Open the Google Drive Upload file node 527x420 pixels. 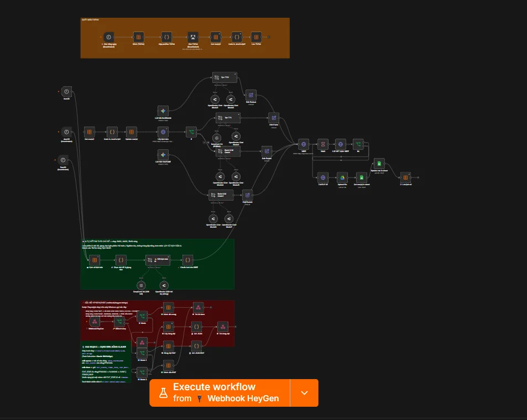click(342, 177)
